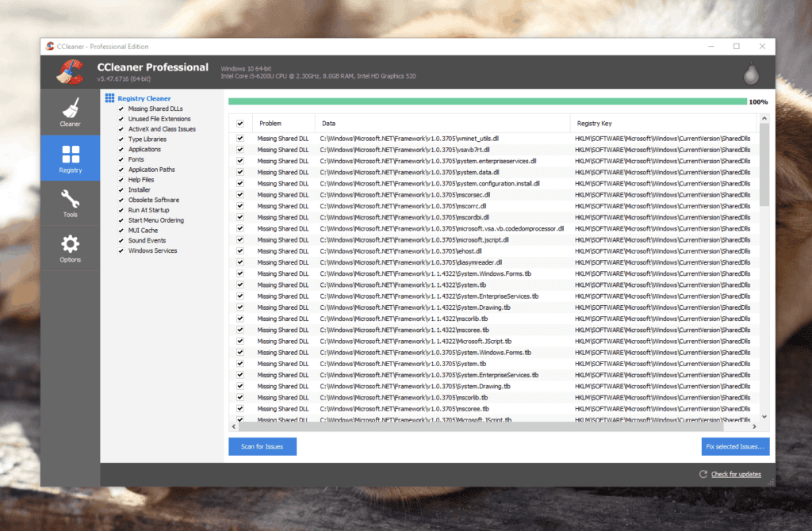This screenshot has height=531, width=812.
Task: Click Scan for Issues button
Action: point(262,447)
